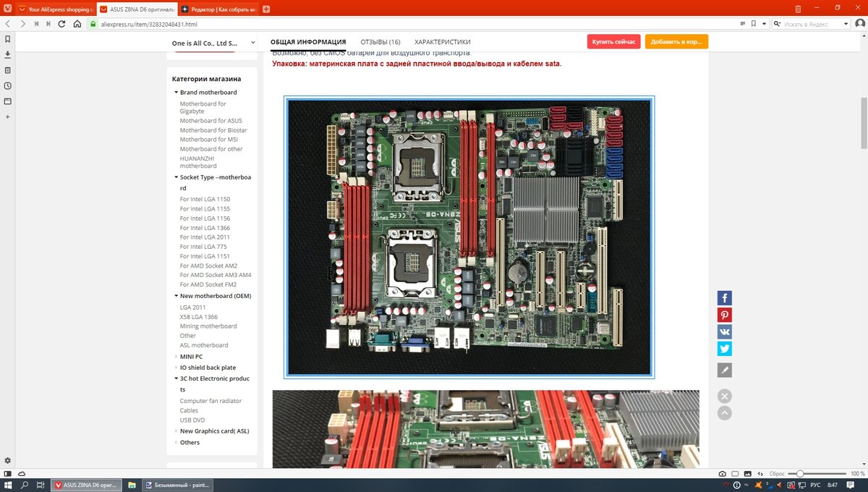The height and width of the screenshot is (492, 868).
Task: Click the pencil edit floating icon
Action: click(x=724, y=370)
